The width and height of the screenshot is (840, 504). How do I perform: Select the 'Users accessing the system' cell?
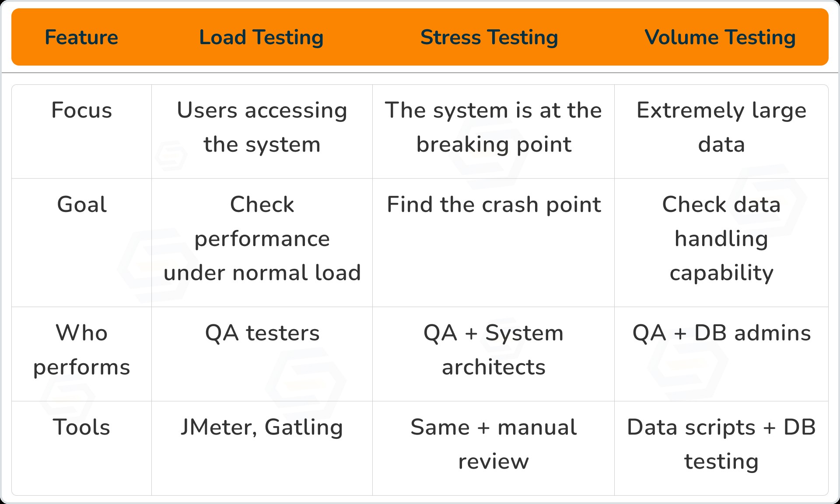[262, 127]
